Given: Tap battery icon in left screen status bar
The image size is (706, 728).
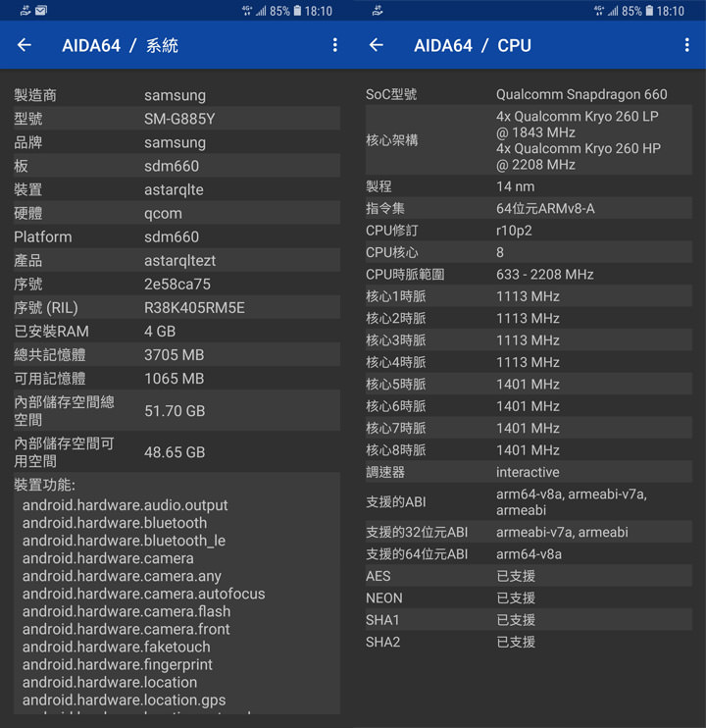Looking at the screenshot, I should tap(297, 11).
